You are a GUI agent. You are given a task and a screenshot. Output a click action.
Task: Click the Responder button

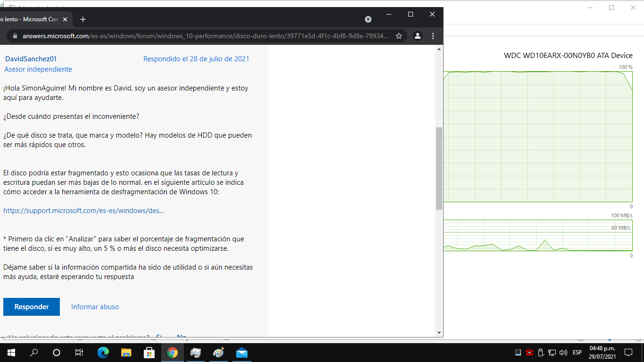pos(32,307)
